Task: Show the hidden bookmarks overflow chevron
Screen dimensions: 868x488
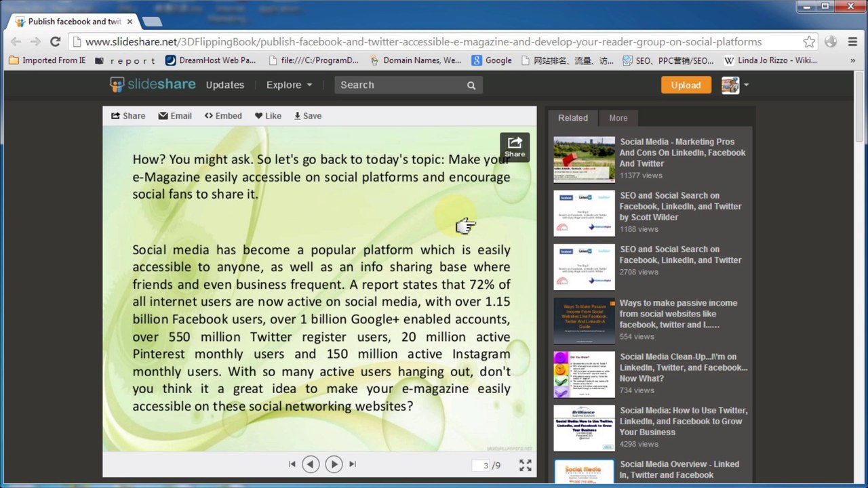Action: point(854,60)
